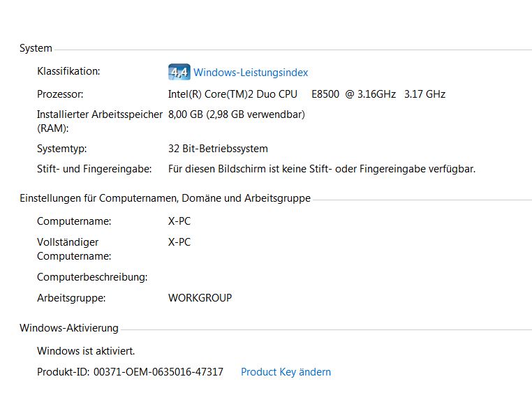Click the Windows ist aktiviert text
Screen dimensions: 532x416
pos(86,351)
